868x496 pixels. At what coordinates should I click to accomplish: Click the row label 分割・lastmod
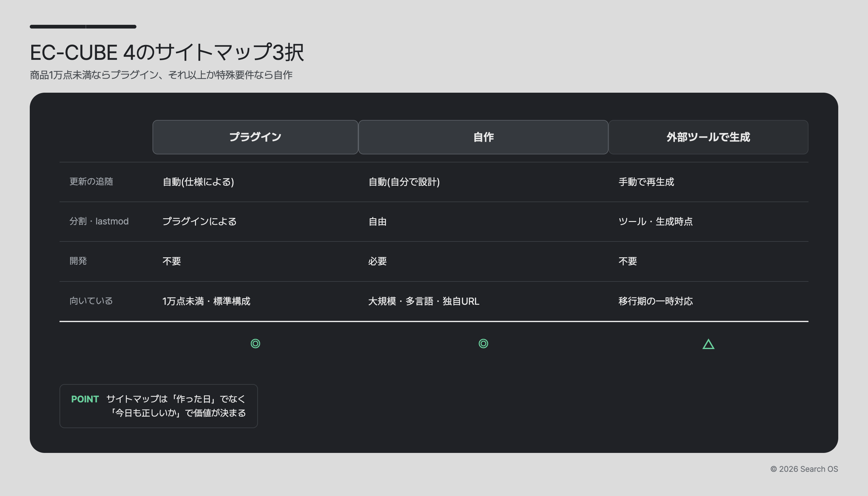[99, 221]
